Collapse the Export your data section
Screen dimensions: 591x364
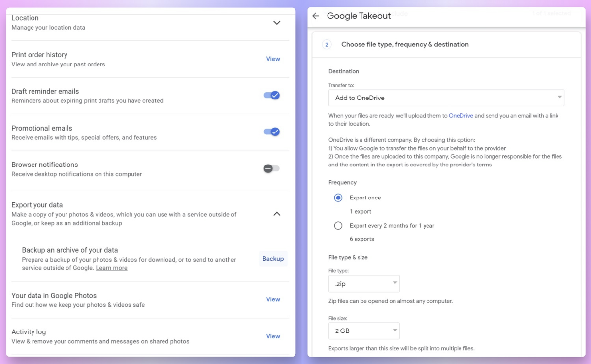click(x=277, y=214)
